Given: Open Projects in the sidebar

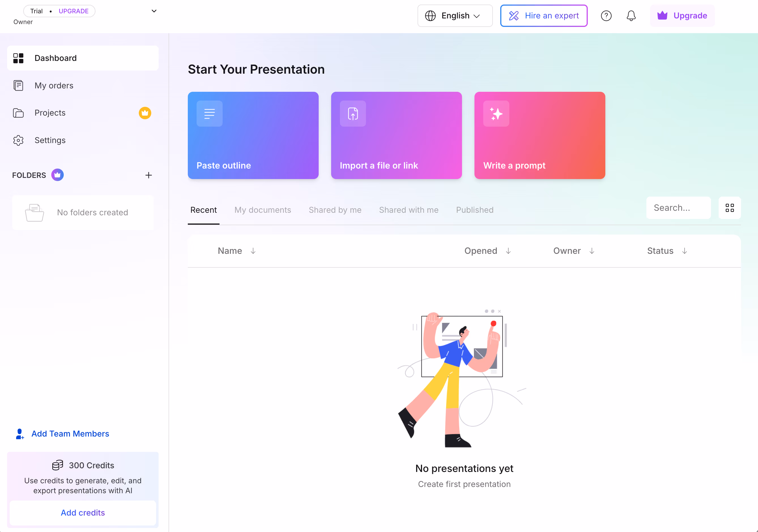Looking at the screenshot, I should pyautogui.click(x=83, y=113).
